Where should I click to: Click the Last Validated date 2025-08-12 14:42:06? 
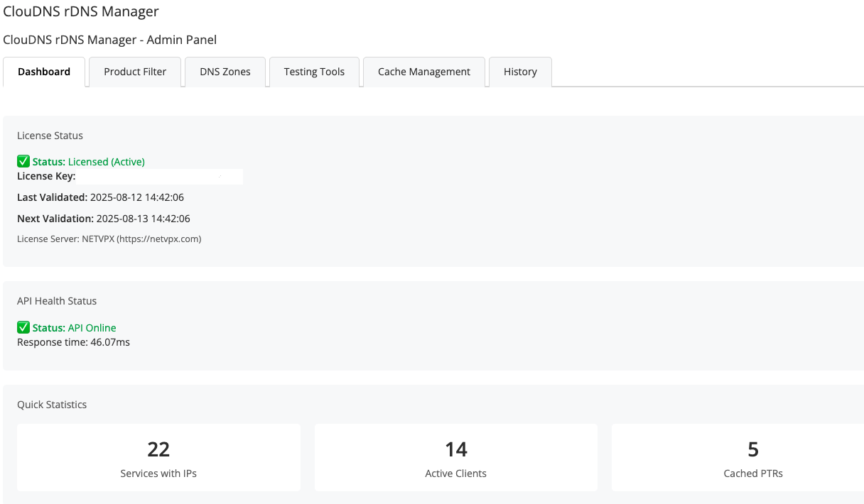point(137,197)
